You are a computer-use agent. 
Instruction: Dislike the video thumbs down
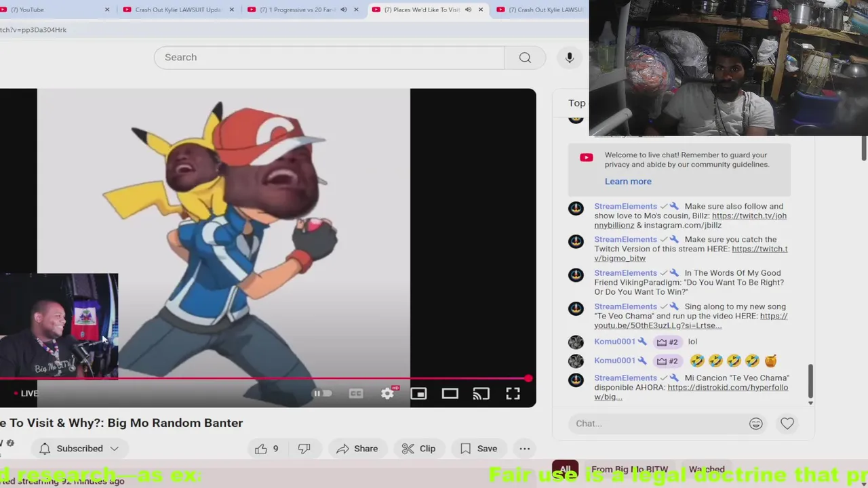(x=304, y=449)
